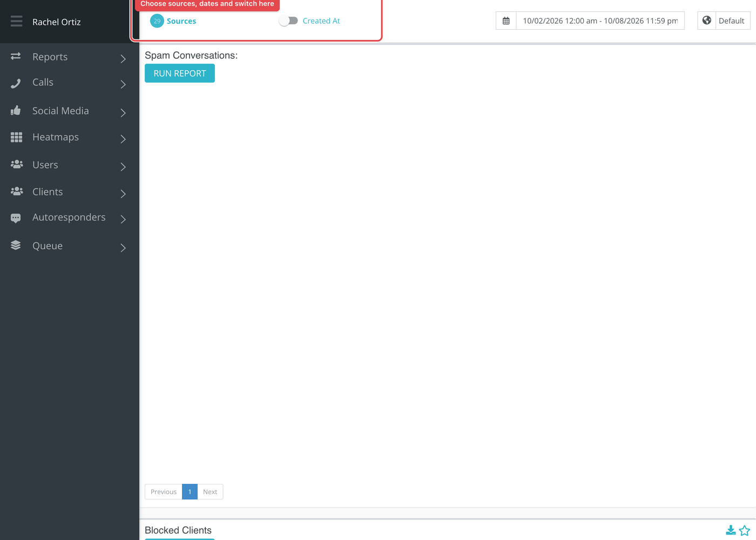Expand the Social Media chevron
The width and height of the screenshot is (756, 540).
tap(123, 112)
